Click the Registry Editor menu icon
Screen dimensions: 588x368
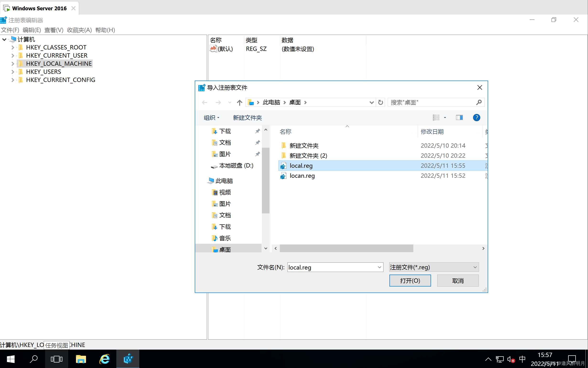pyautogui.click(x=3, y=20)
